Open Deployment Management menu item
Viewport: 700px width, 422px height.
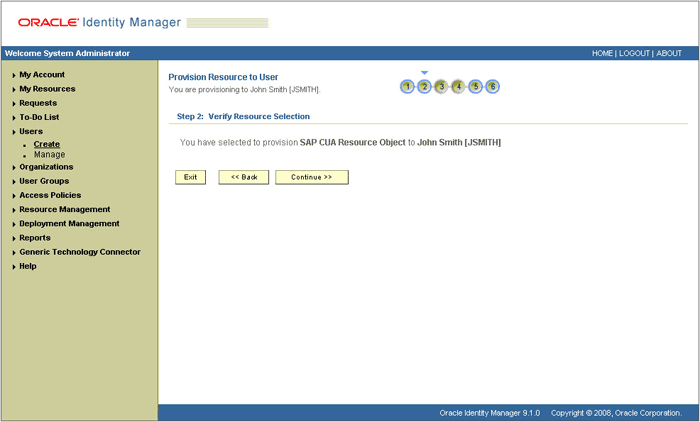click(69, 223)
